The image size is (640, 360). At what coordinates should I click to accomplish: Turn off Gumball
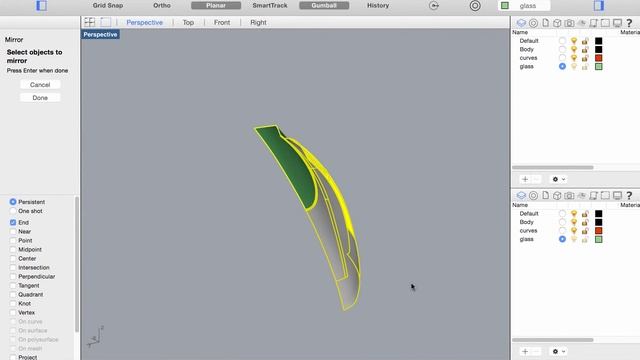(x=324, y=6)
